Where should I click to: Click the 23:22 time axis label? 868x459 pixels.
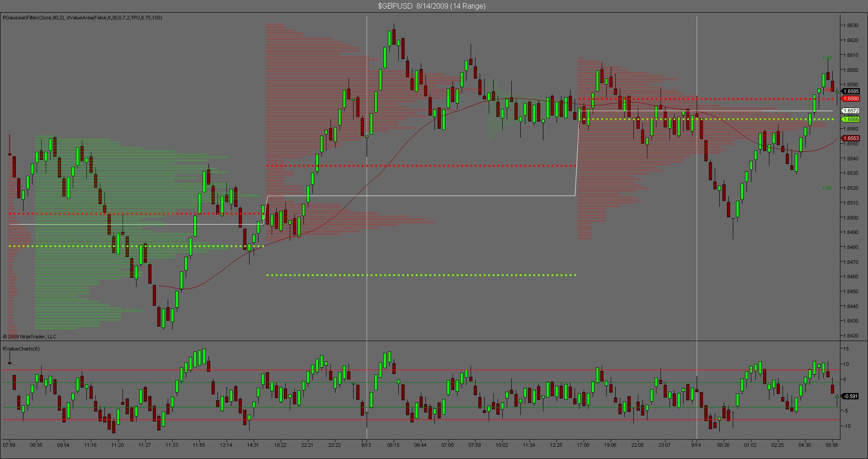(x=335, y=445)
